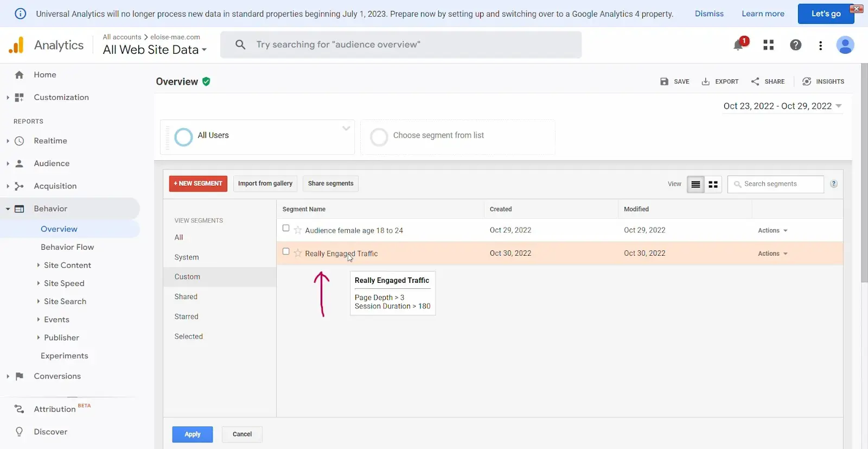Star the Audience female age 18 to 24 segment
This screenshot has width=868, height=449.
tap(298, 230)
